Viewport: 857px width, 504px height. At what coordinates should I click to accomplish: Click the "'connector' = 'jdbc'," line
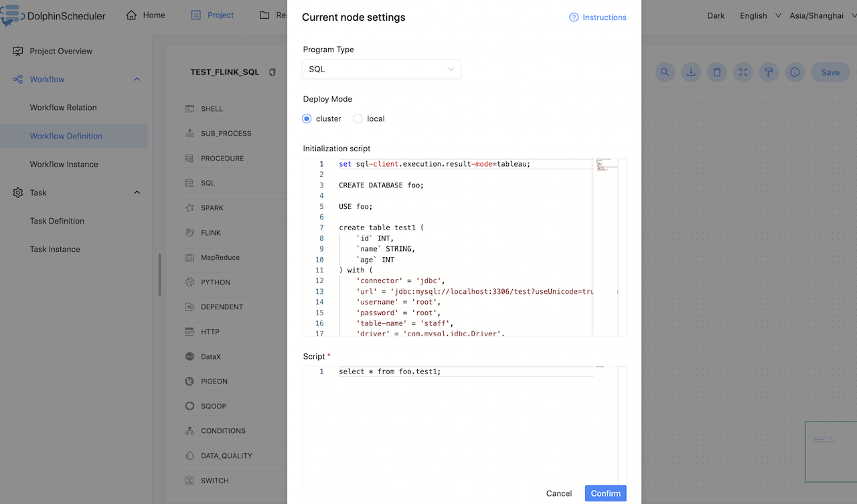tap(400, 281)
